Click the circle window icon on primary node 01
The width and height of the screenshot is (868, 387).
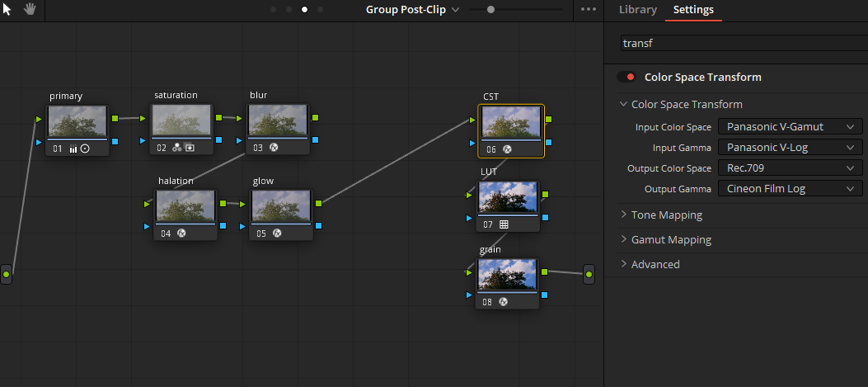85,149
